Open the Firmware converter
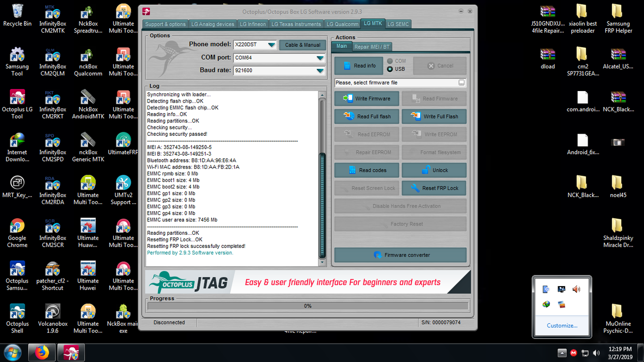644x362 pixels. point(400,255)
